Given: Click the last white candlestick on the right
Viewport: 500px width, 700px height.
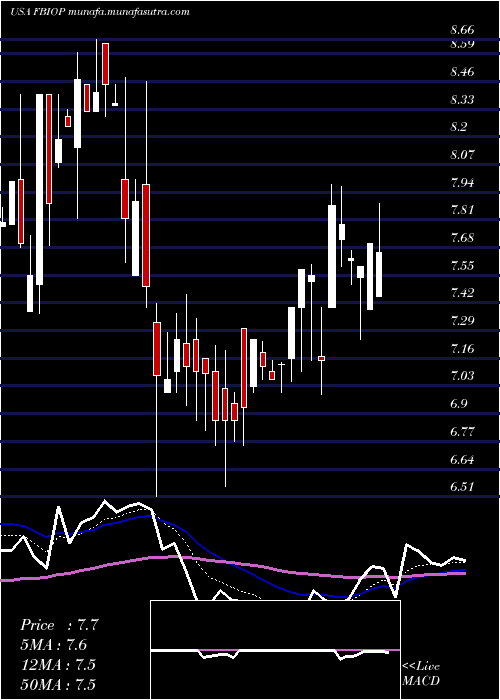Looking at the screenshot, I should pos(379,274).
